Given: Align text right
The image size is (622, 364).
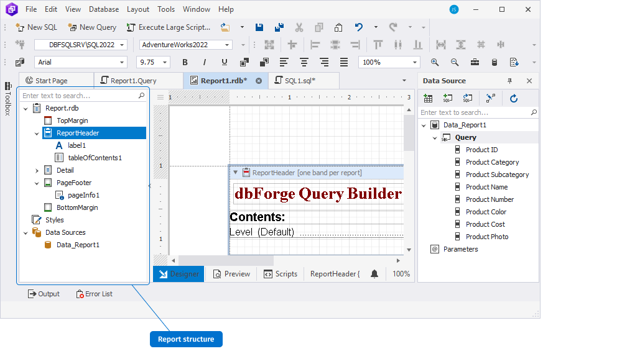Looking at the screenshot, I should point(324,62).
